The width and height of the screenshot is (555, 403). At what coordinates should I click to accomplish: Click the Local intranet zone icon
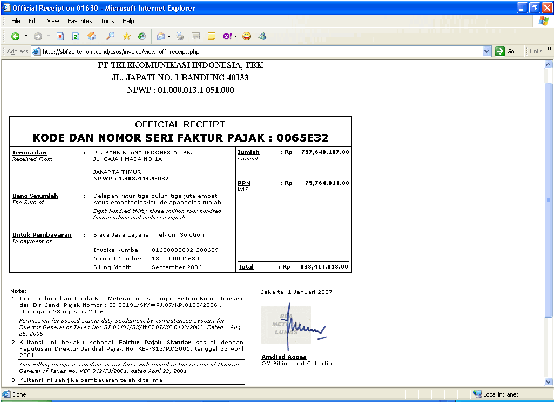(477, 394)
